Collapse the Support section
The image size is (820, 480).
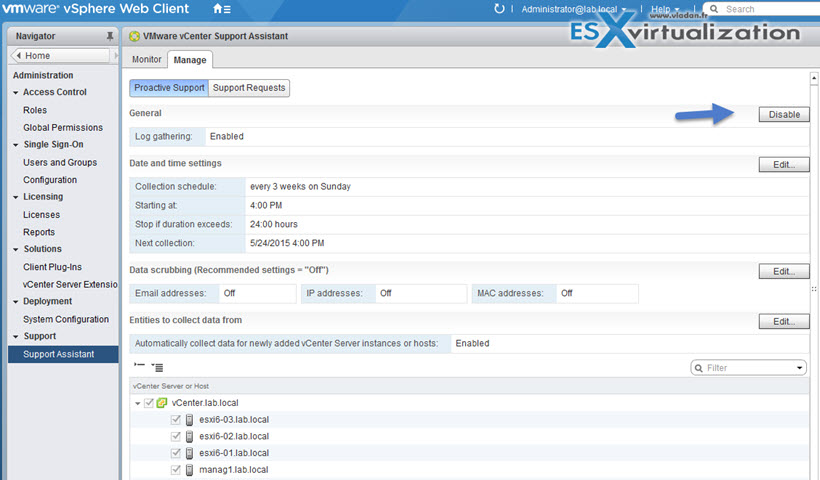pos(16,337)
